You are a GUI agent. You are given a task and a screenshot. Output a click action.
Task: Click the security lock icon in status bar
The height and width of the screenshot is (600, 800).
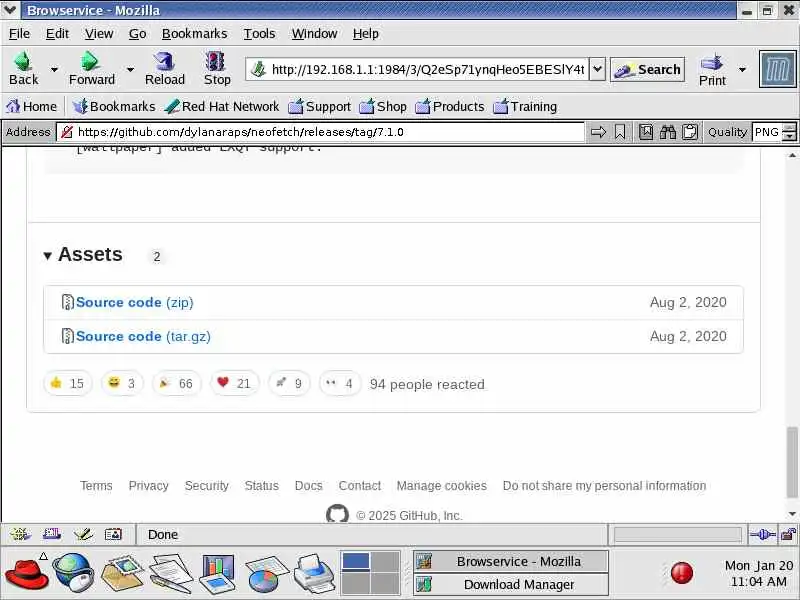(788, 535)
